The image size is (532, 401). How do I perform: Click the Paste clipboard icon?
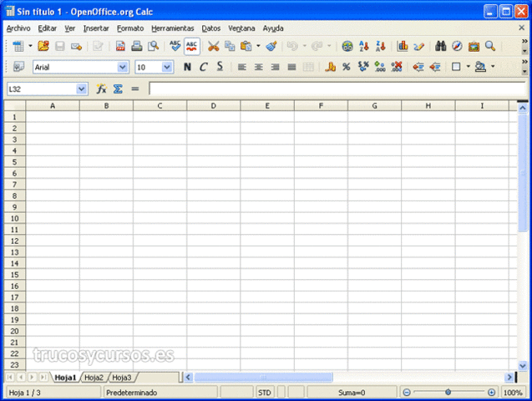pyautogui.click(x=246, y=46)
